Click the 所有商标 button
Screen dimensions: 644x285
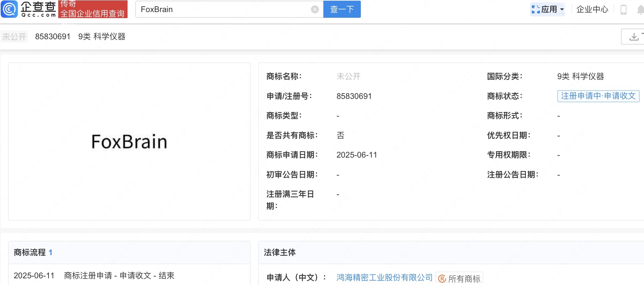coord(464,279)
